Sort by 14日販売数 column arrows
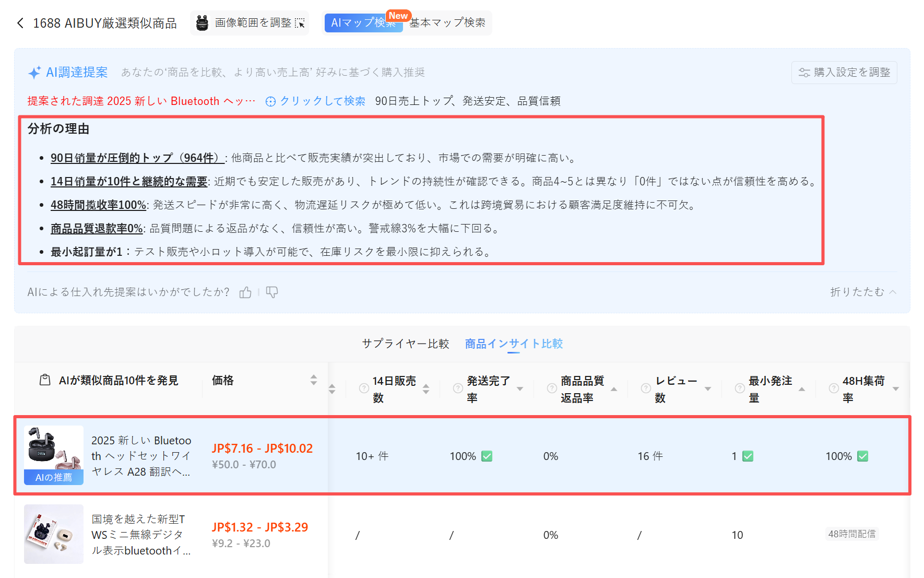 [426, 388]
